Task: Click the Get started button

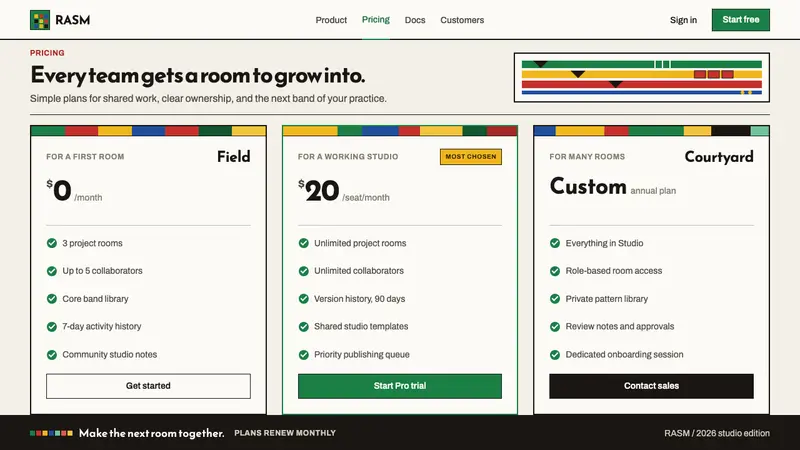Action: pos(148,386)
